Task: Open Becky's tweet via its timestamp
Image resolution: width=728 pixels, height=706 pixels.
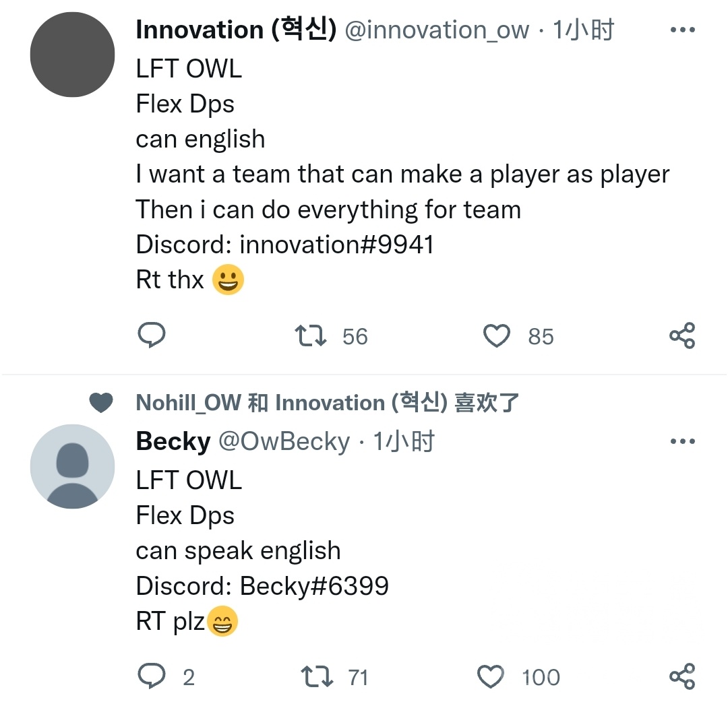Action: coord(404,442)
